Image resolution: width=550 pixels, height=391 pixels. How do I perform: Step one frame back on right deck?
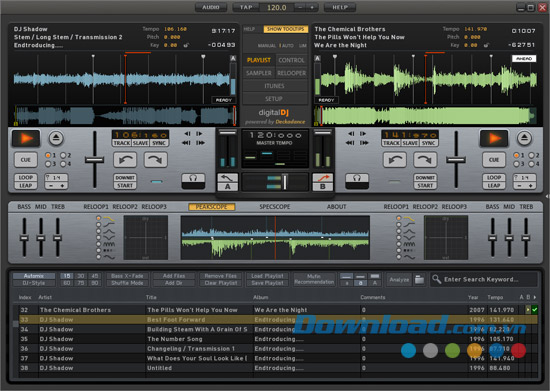[351, 134]
